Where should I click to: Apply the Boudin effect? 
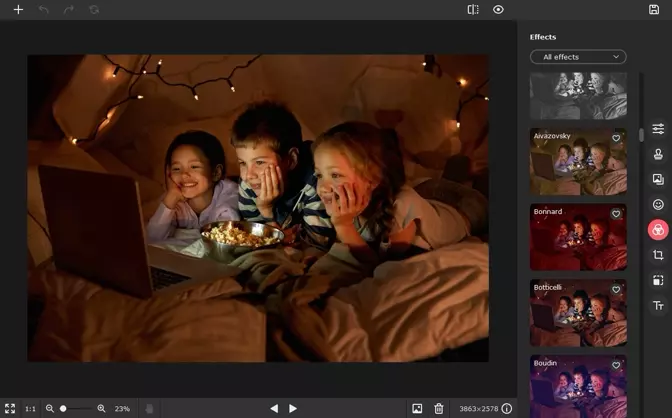(x=578, y=386)
